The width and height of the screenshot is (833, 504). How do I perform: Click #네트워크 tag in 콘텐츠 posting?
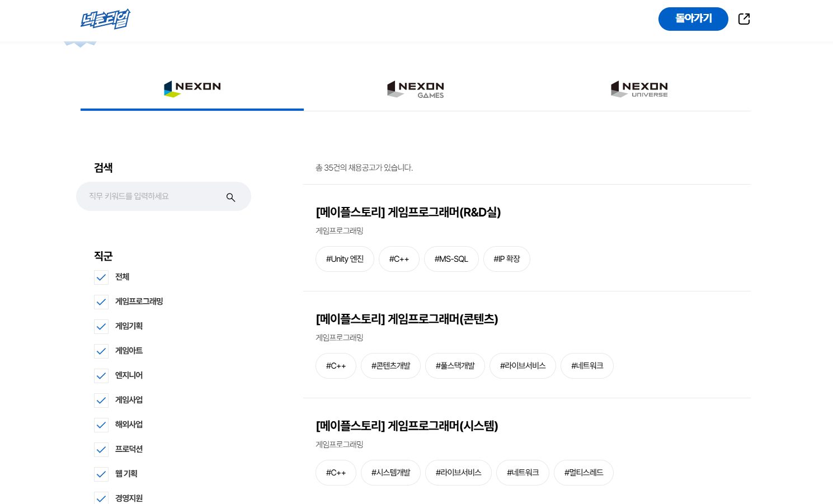[x=587, y=366]
